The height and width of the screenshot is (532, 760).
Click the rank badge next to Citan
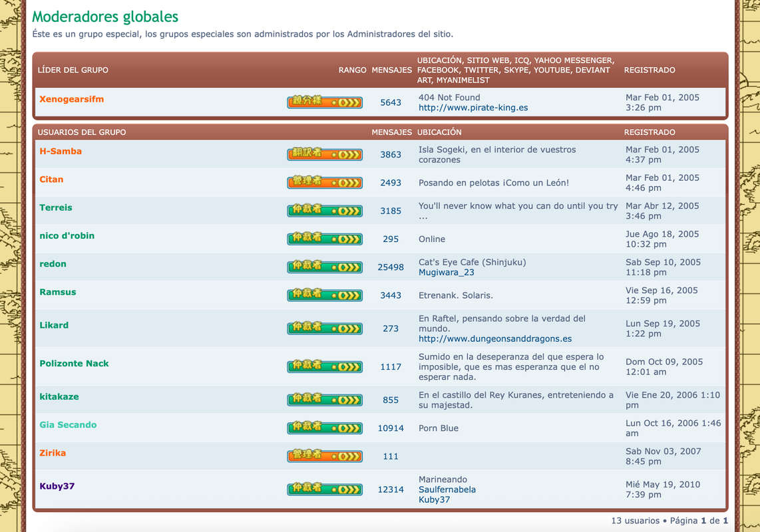coord(325,182)
